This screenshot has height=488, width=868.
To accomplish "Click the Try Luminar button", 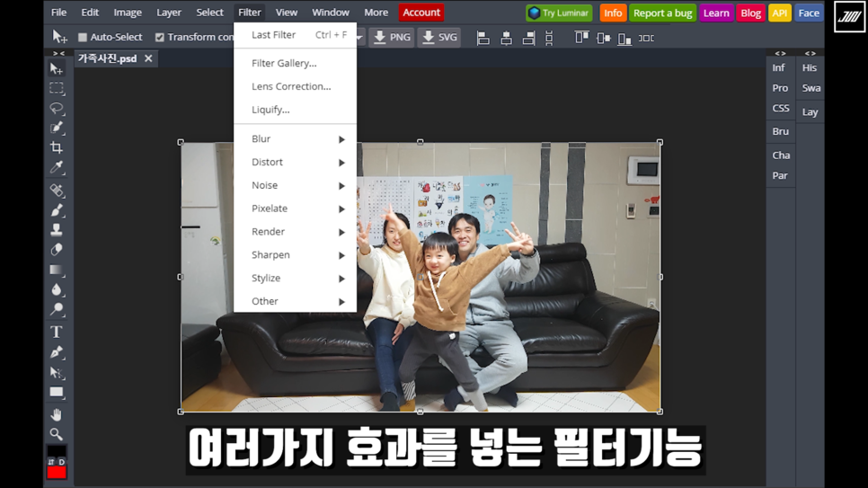I will (559, 13).
